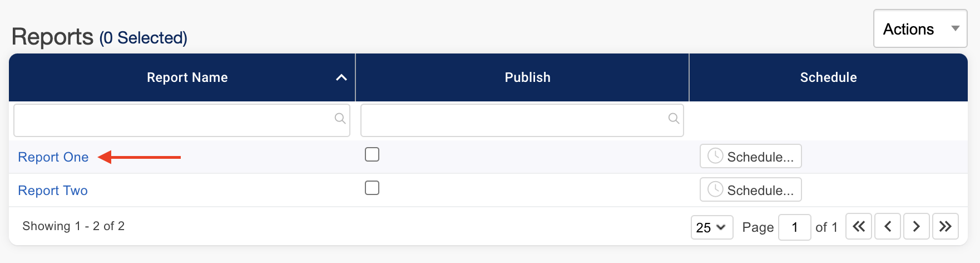Open the 25 rows-per-page dropdown

711,227
